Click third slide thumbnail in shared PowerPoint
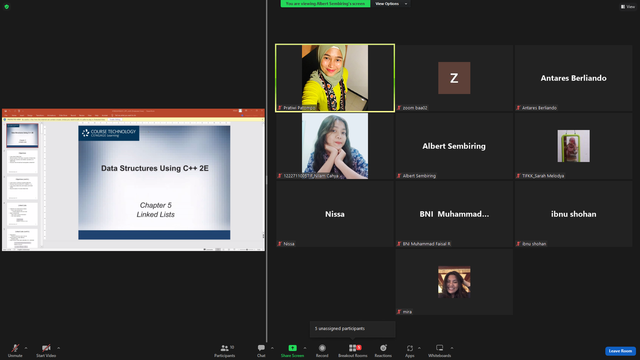The width and height of the screenshot is (640, 360). click(22, 188)
